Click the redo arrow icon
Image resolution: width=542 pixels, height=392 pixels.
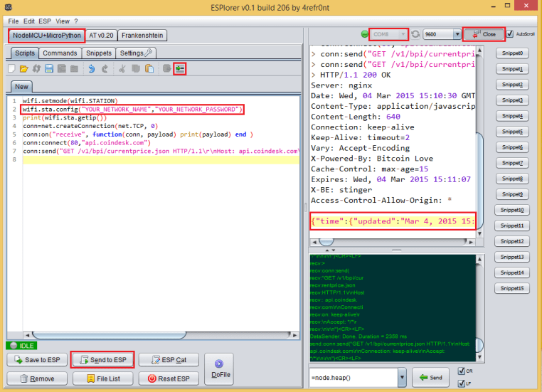click(105, 69)
